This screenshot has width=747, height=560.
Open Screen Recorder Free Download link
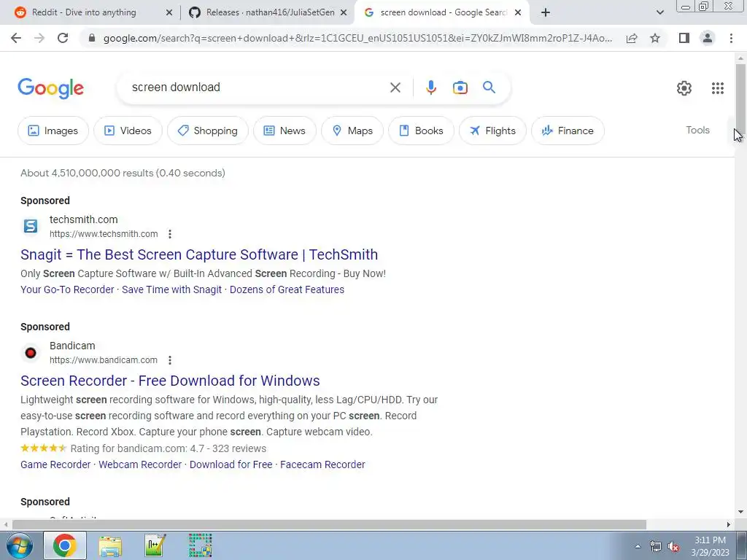click(x=170, y=381)
